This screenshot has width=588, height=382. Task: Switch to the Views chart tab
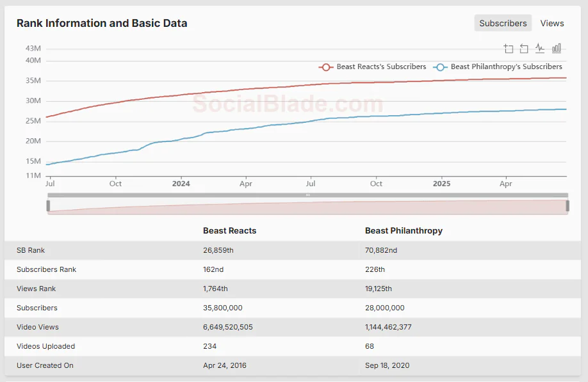coord(552,23)
